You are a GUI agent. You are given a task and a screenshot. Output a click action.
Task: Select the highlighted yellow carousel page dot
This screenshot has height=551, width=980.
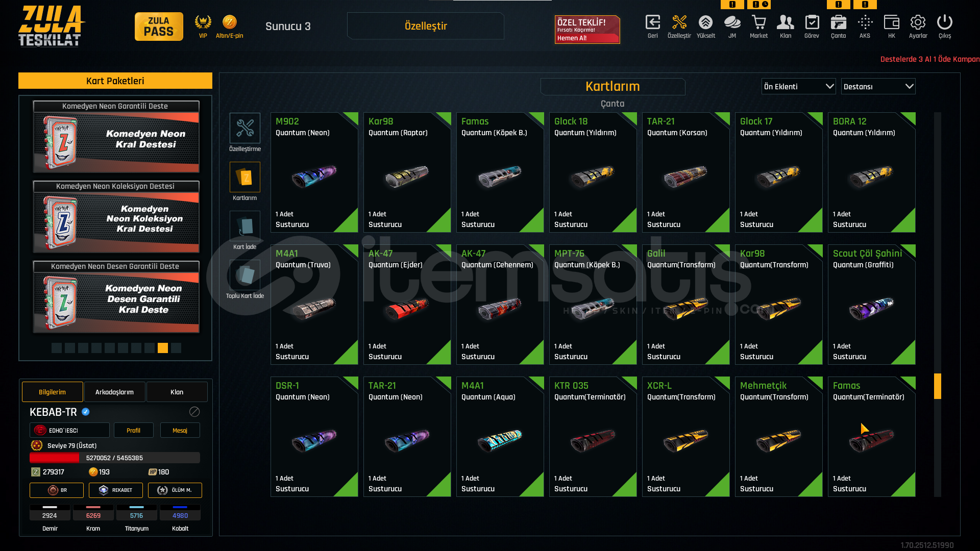(x=163, y=348)
